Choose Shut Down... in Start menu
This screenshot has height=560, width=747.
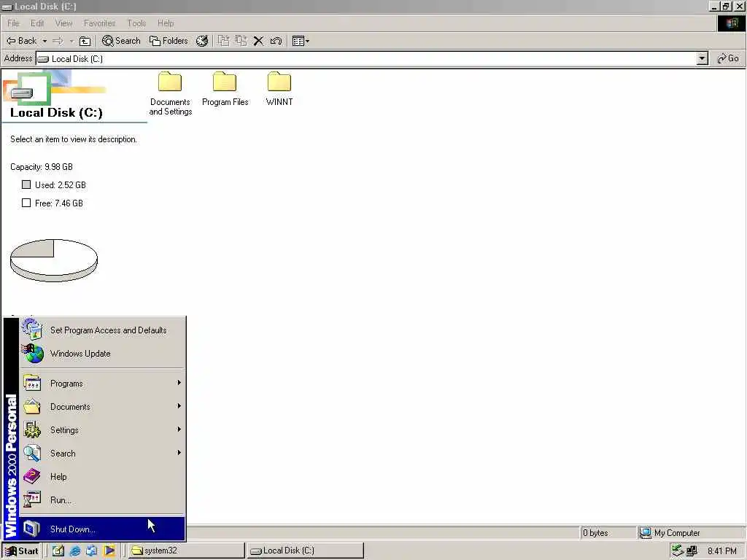102,529
